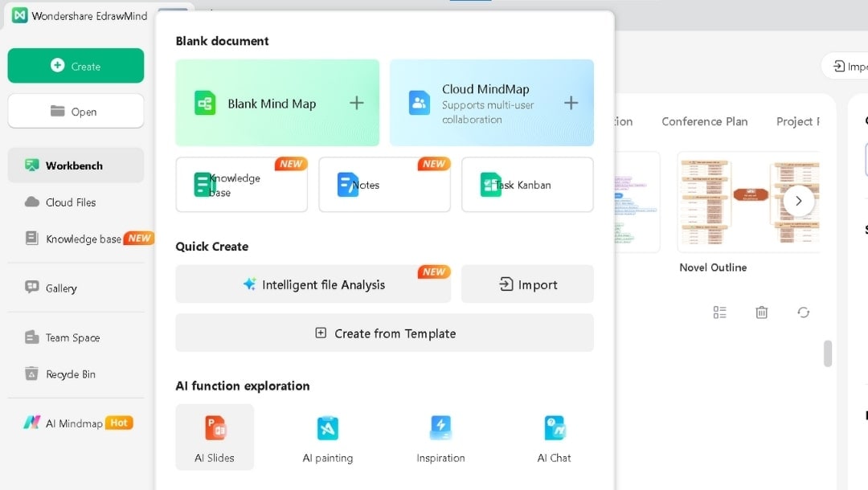Refresh the file list

(x=804, y=312)
